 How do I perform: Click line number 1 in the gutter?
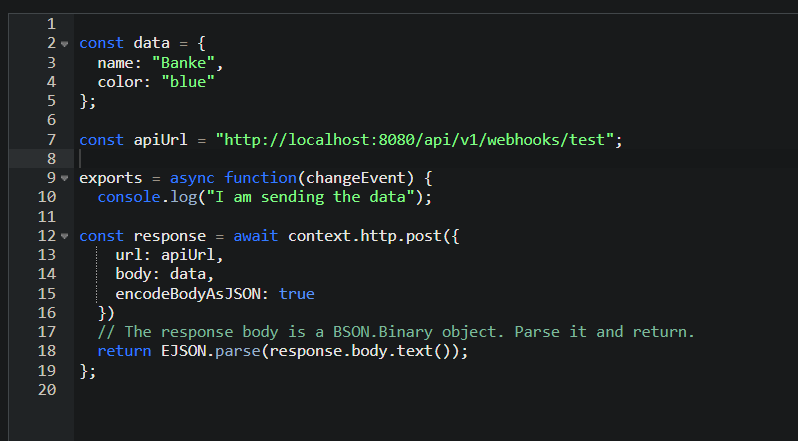coord(51,24)
